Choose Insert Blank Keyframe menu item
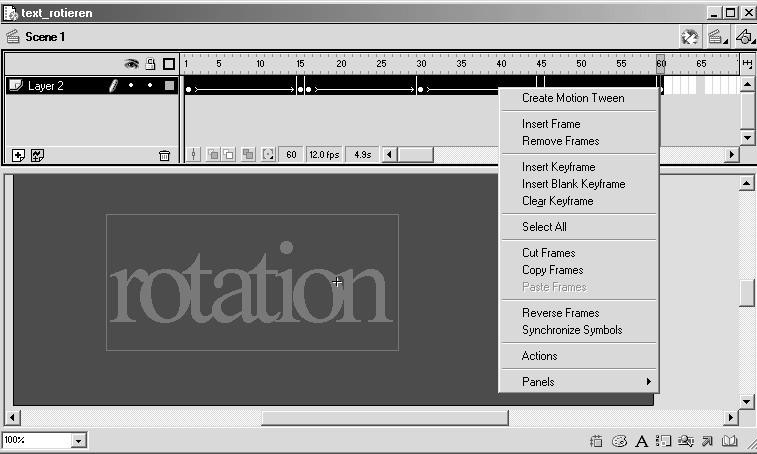Image resolution: width=757 pixels, height=454 pixels. click(x=574, y=184)
